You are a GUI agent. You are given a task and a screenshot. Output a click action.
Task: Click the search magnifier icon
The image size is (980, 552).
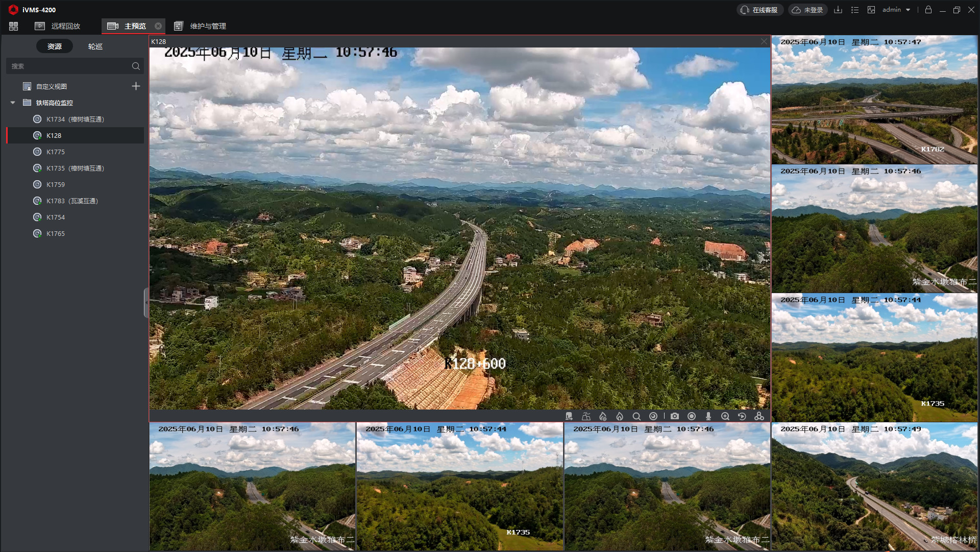136,66
